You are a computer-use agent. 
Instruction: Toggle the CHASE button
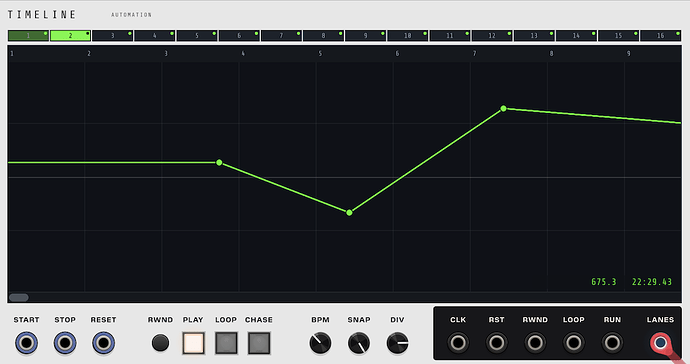[x=259, y=343]
